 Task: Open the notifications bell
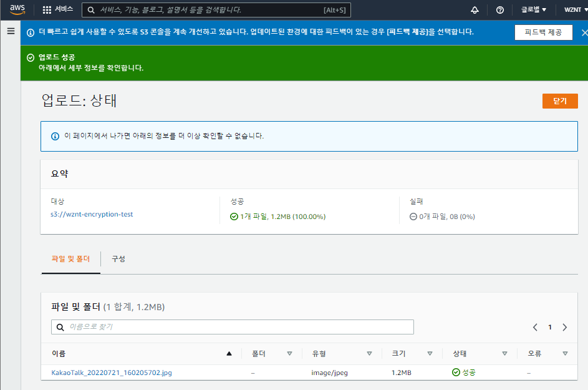pyautogui.click(x=475, y=10)
